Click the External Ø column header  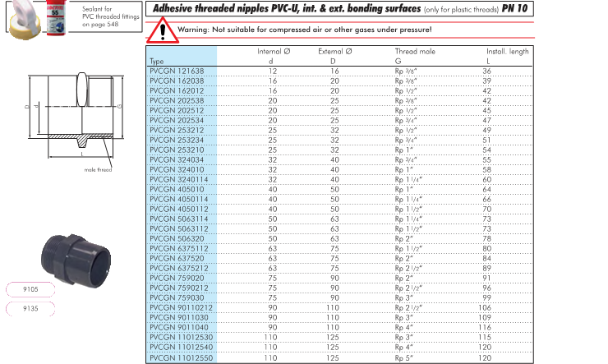click(334, 52)
